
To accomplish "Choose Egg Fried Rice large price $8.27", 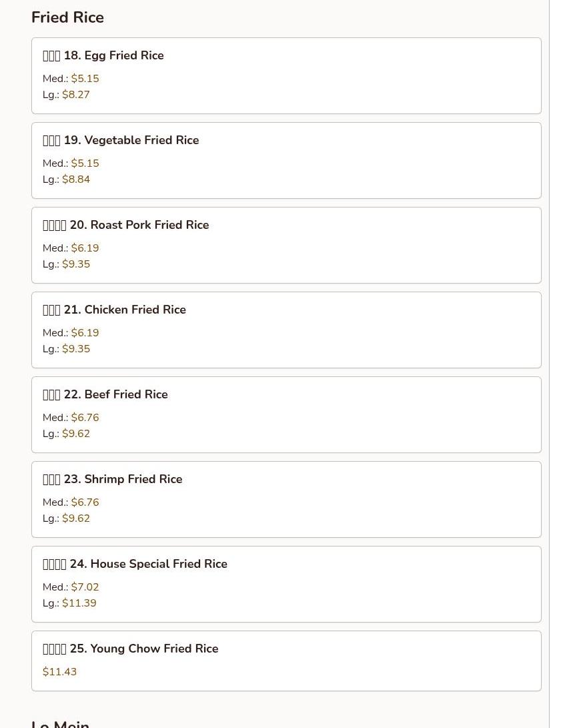I will 76,95.
